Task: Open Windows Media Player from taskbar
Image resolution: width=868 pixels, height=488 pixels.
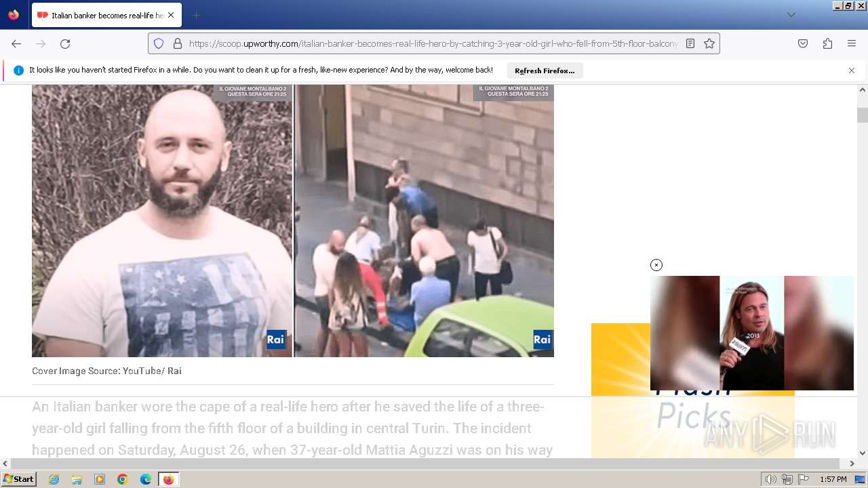Action: pyautogui.click(x=100, y=479)
